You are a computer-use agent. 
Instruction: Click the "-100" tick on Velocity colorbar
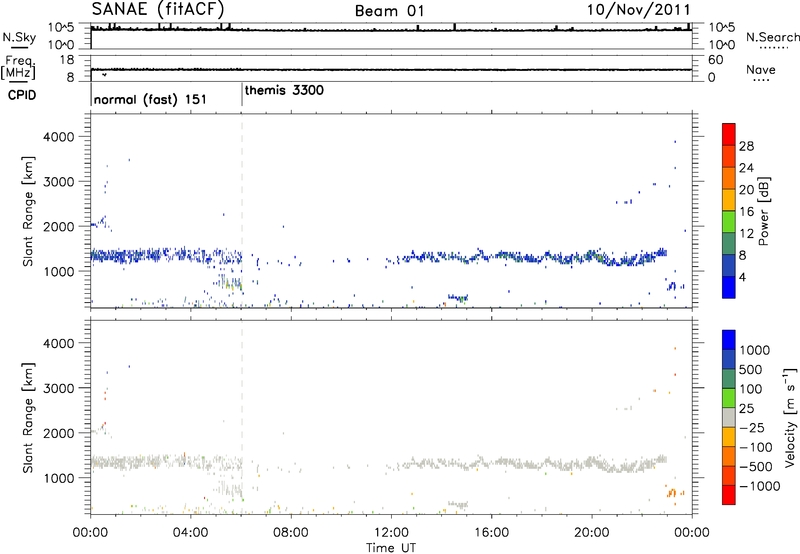pyautogui.click(x=756, y=447)
